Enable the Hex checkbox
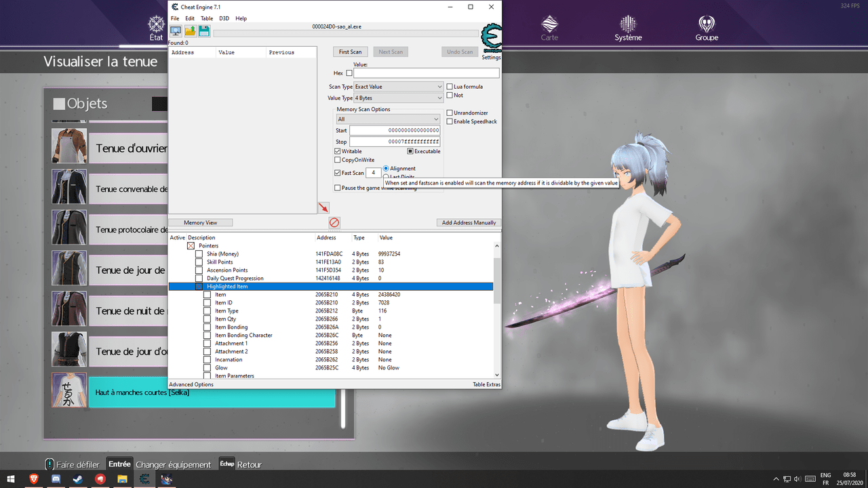Image resolution: width=868 pixels, height=488 pixels. pos(349,73)
